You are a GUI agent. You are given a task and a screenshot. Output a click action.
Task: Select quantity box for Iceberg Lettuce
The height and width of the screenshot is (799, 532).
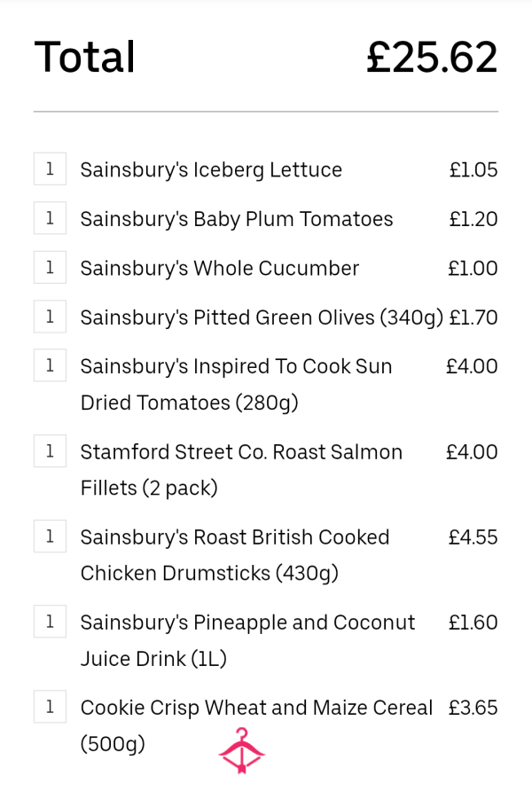pyautogui.click(x=50, y=168)
